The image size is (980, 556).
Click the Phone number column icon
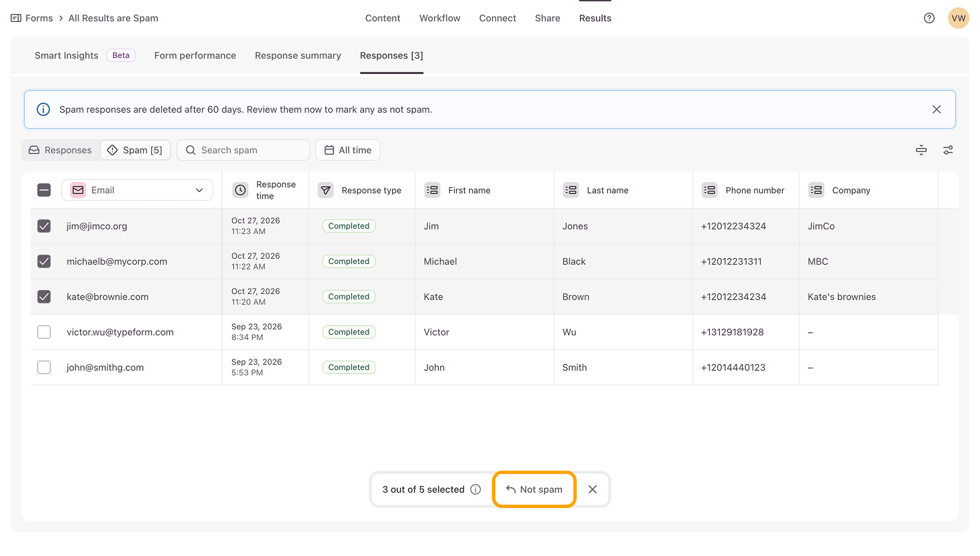click(709, 190)
